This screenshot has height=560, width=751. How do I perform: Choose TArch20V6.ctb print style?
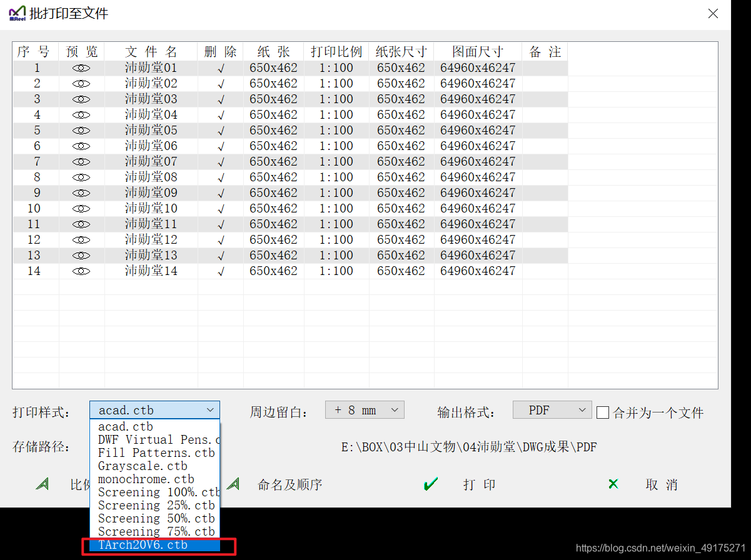click(154, 545)
